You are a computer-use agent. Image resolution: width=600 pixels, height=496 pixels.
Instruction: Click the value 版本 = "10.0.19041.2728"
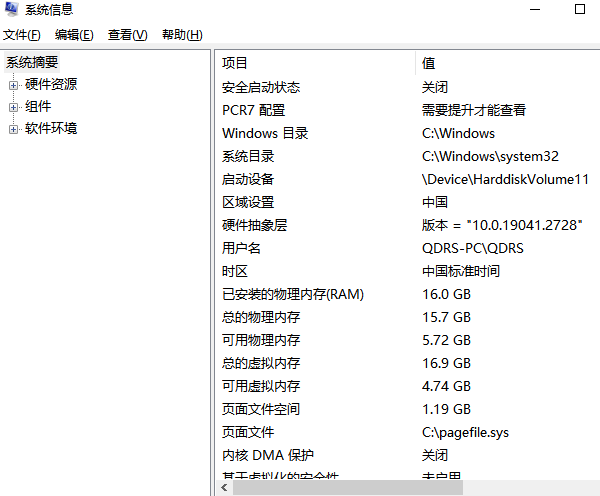click(x=502, y=225)
